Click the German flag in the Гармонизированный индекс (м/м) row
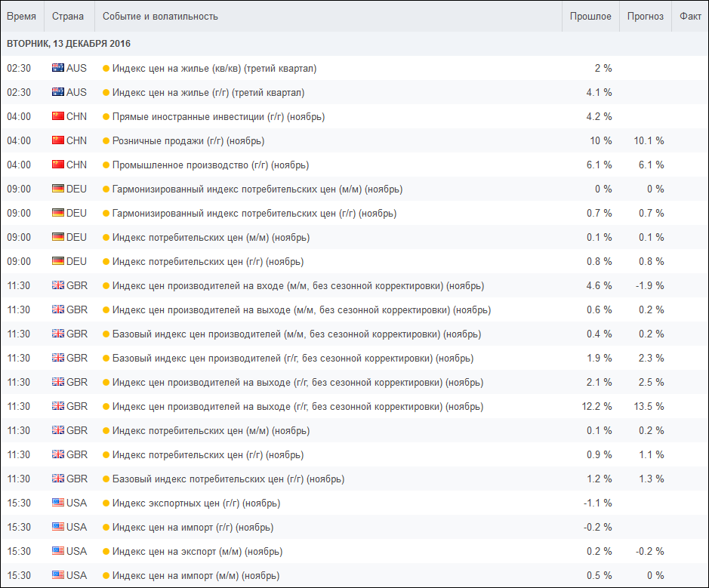Screen dimensions: 709x588 coord(58,189)
